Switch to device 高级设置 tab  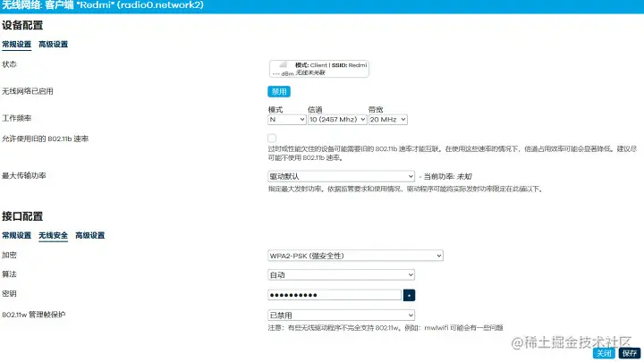coord(53,45)
